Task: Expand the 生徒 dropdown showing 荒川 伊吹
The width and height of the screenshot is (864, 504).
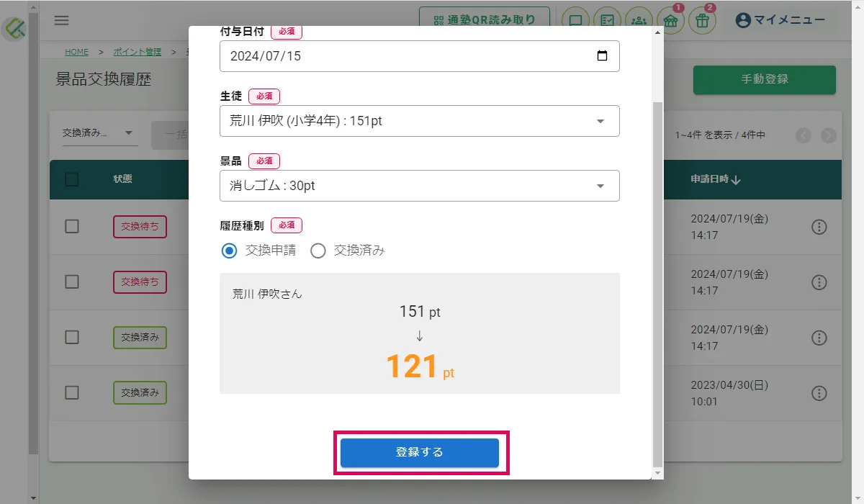Action: tap(420, 121)
